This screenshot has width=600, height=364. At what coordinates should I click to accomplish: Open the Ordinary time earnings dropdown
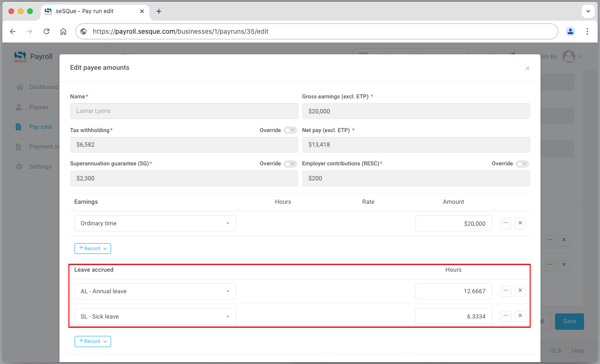pos(155,223)
